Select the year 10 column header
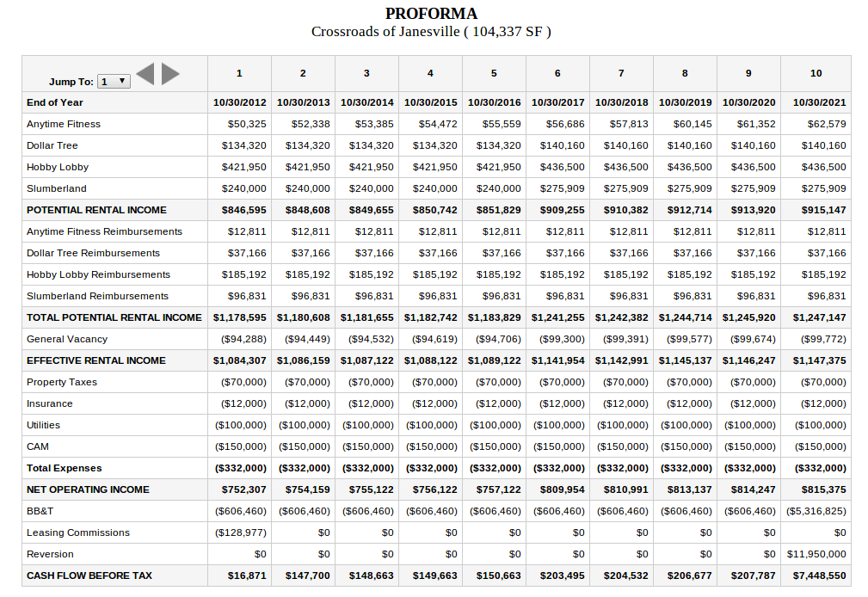Viewport: 868px width, 597px height. (816, 73)
